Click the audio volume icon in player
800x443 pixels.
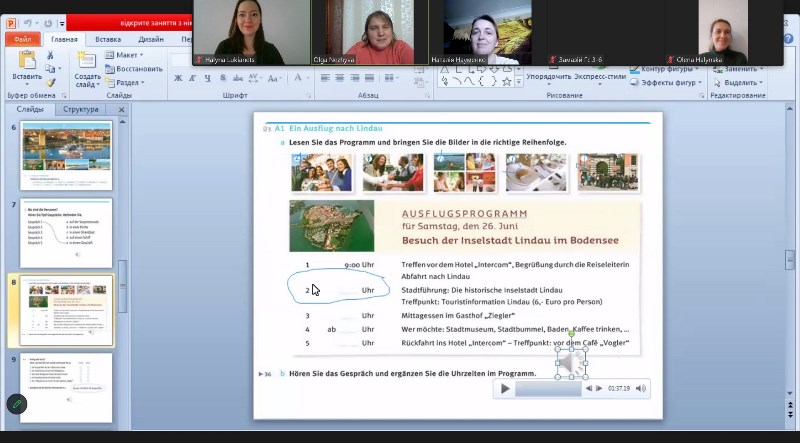[640, 389]
